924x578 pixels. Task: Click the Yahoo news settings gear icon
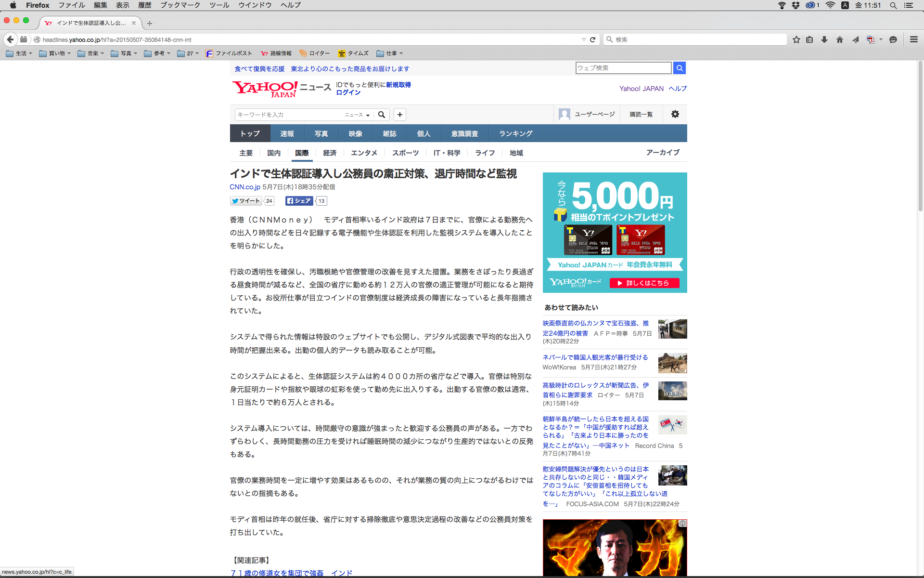click(675, 114)
